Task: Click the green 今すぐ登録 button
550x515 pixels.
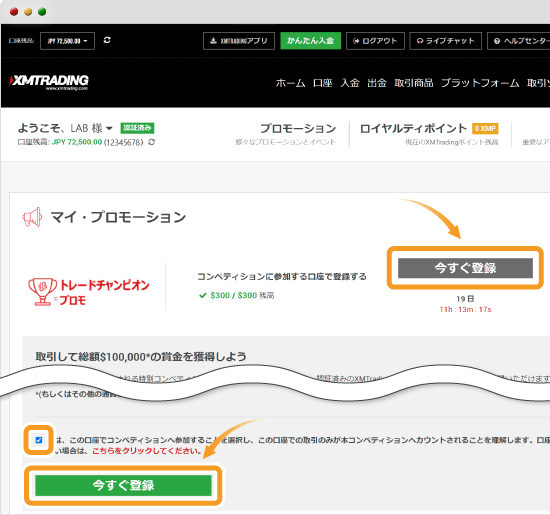Action: click(x=123, y=486)
